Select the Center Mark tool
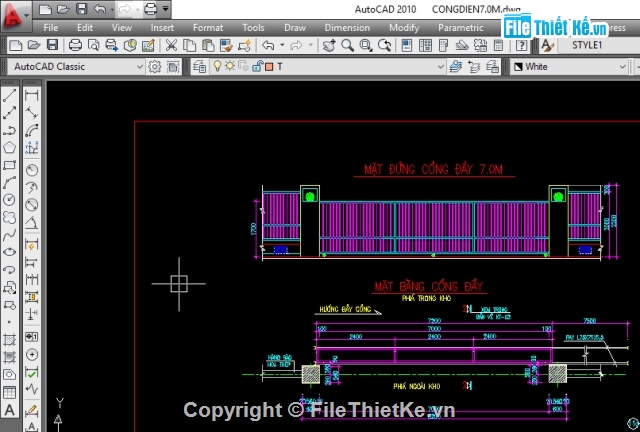640x432 pixels. [x=31, y=354]
